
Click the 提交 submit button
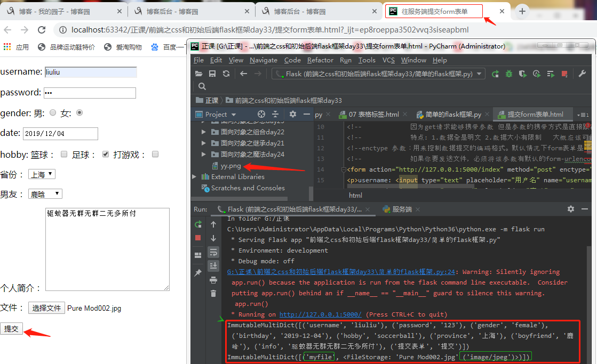11,329
